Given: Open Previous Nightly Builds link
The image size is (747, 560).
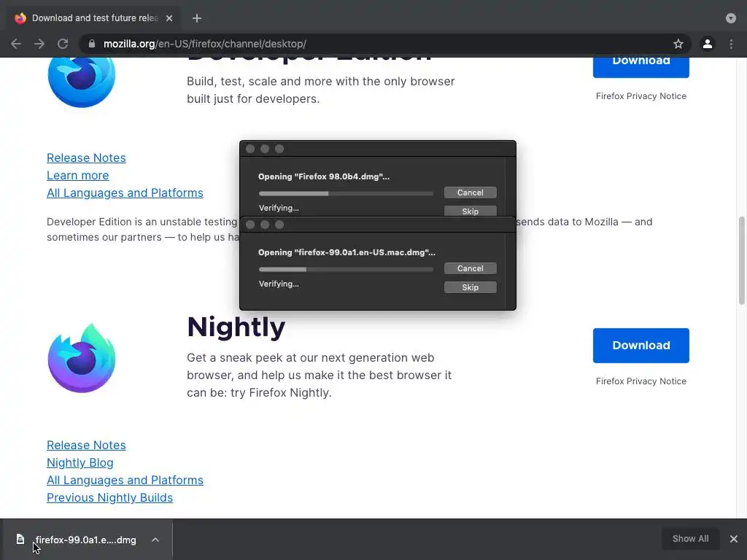Looking at the screenshot, I should coord(109,497).
